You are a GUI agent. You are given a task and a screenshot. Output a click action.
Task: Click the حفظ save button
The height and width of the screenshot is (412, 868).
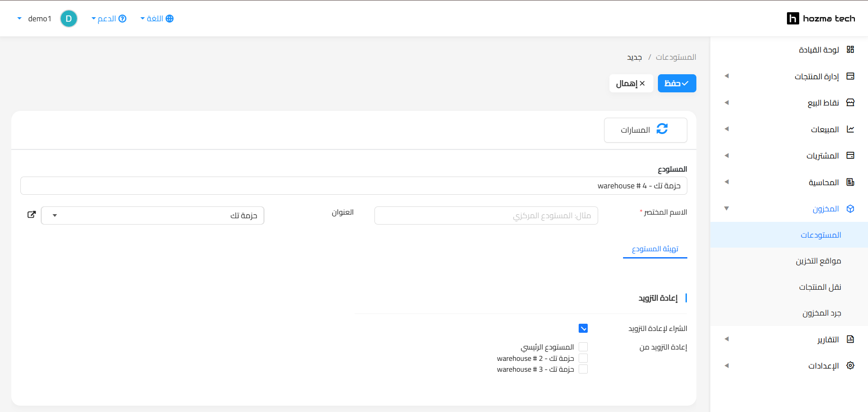676,83
